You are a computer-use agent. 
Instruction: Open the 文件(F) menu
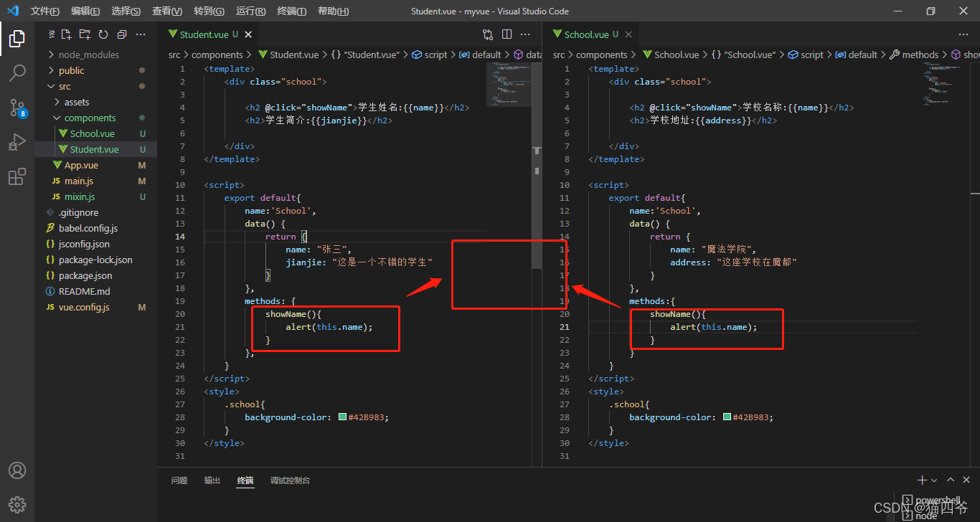[x=45, y=11]
